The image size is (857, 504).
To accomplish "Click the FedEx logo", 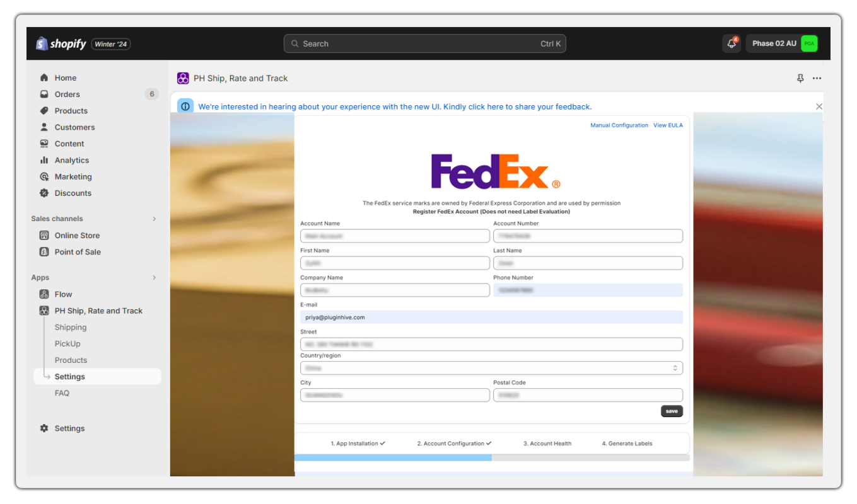I will (495, 171).
